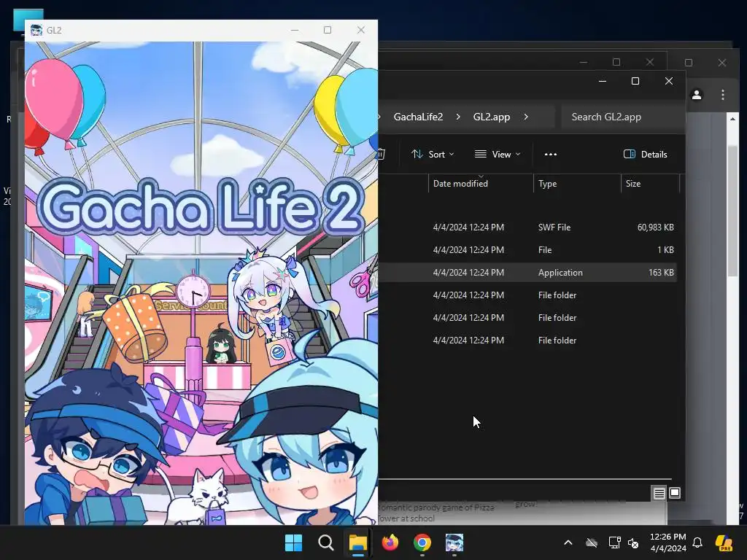Screen dimensions: 747x560
Task: Switch to large thumbnails view icon
Action: coord(675,493)
